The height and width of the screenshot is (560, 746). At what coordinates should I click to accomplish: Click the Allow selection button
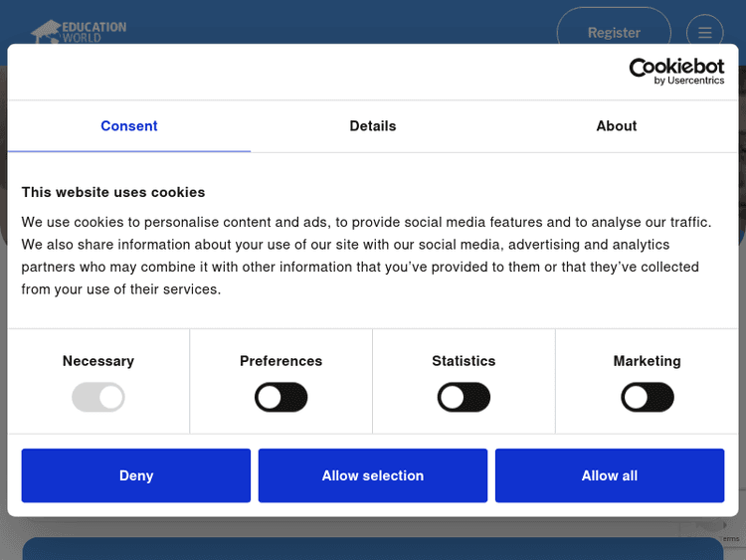pos(373,475)
